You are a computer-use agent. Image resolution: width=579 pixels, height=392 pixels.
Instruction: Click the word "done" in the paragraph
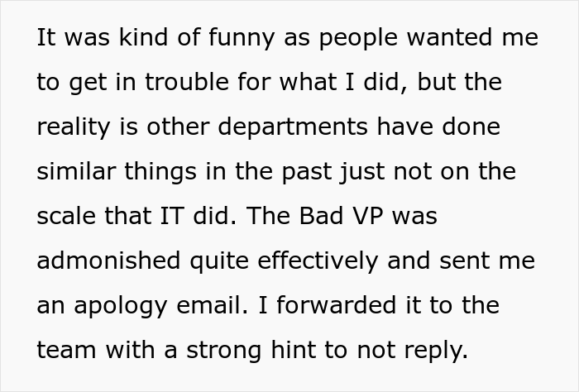tap(472, 128)
